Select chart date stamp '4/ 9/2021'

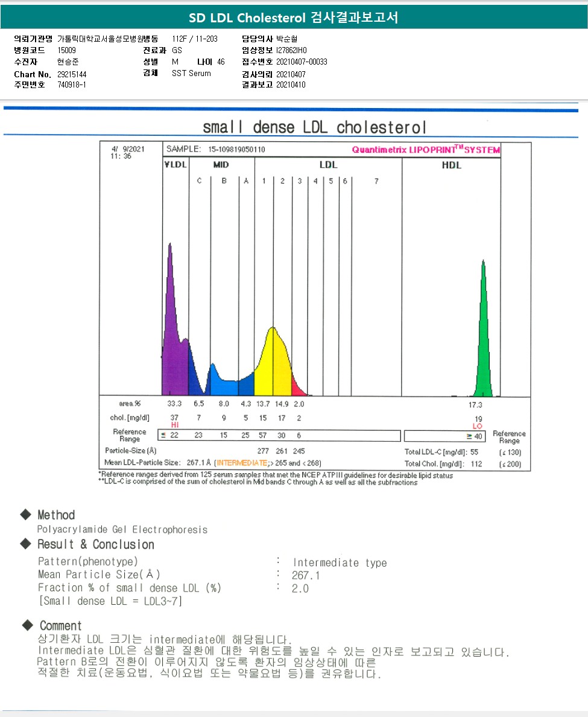click(x=128, y=149)
